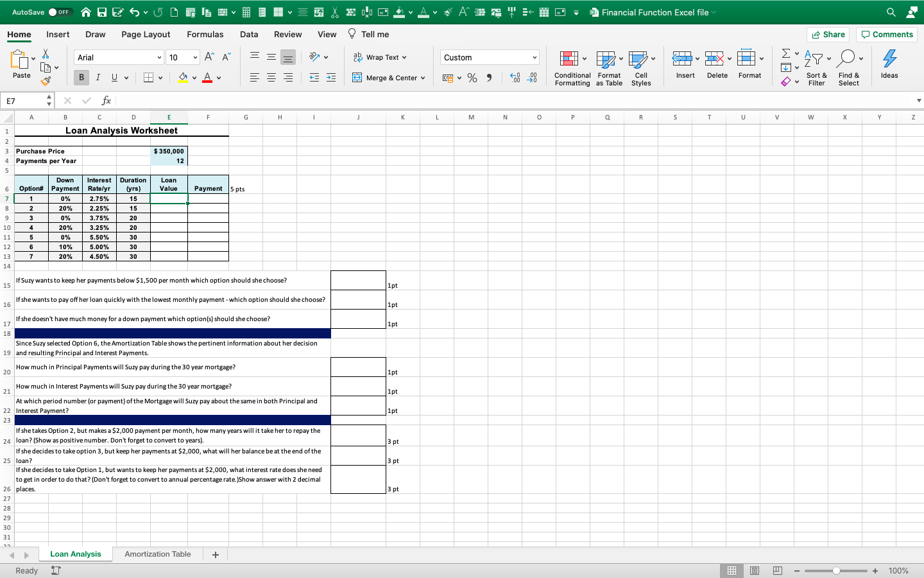
Task: Open the Ideas pane
Action: 889,64
